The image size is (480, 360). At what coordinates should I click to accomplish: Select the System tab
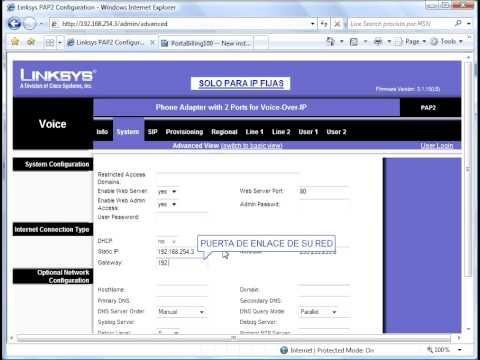[128, 132]
